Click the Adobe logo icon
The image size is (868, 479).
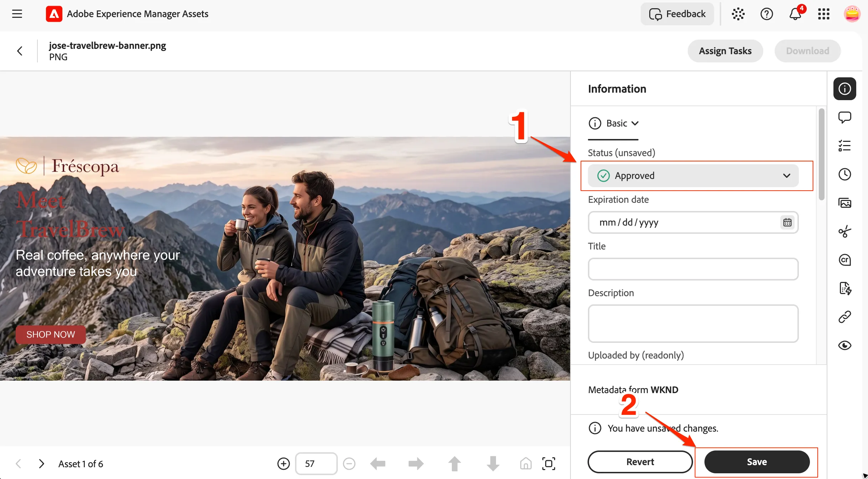(54, 14)
